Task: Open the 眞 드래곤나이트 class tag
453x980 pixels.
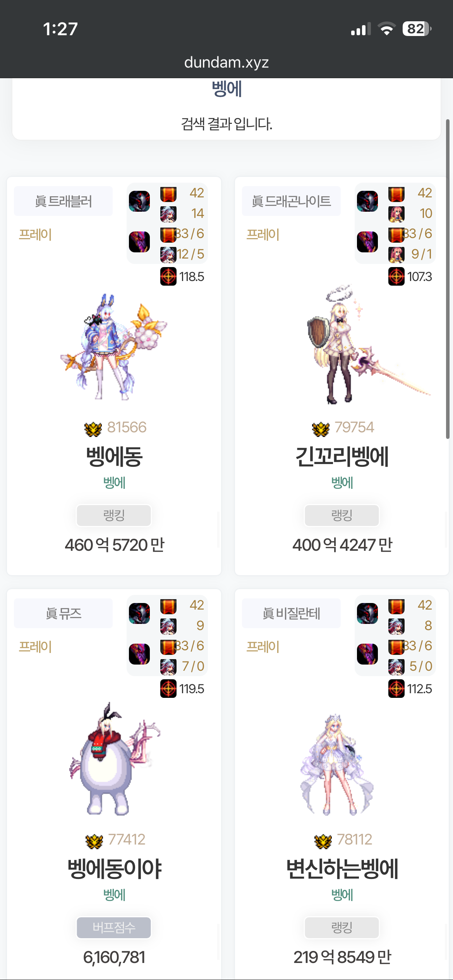Action: [x=292, y=201]
